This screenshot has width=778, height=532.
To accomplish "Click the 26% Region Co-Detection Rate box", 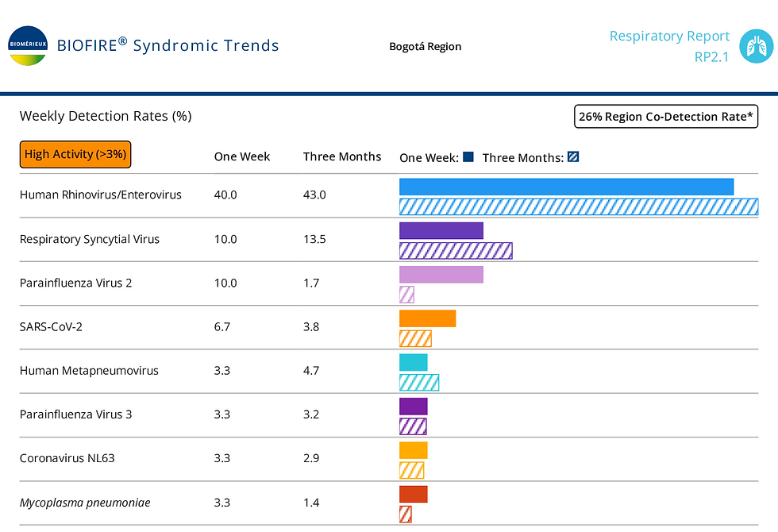I will pos(666,117).
